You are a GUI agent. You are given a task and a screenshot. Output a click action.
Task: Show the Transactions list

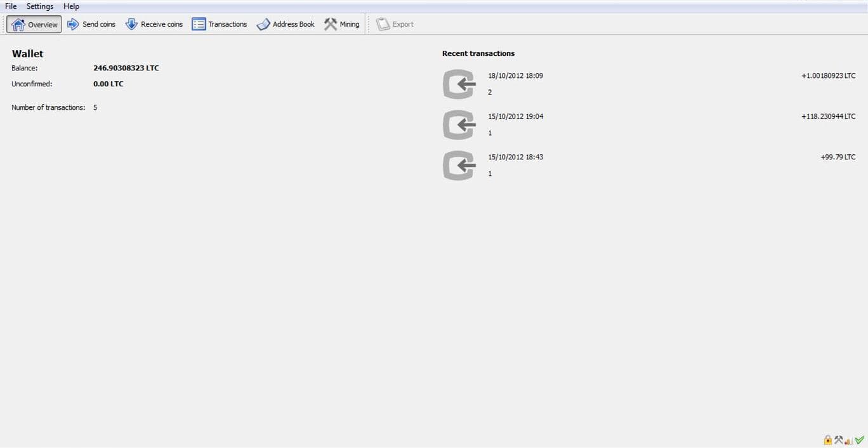(x=220, y=24)
